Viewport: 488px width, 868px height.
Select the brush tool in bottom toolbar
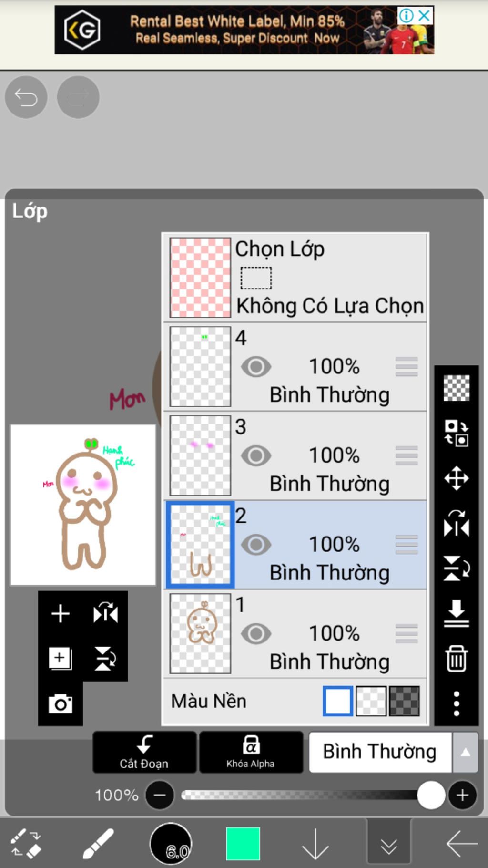point(98,843)
